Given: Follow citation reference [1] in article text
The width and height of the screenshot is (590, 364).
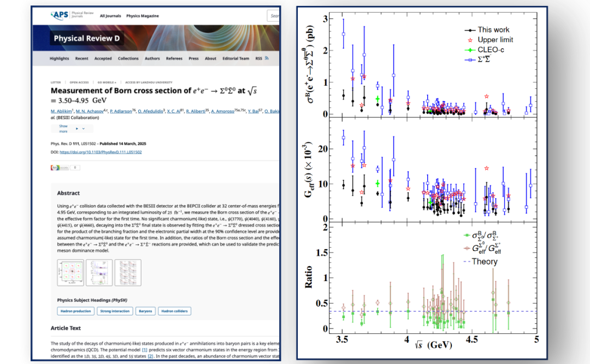Looking at the screenshot, I should click(x=145, y=349).
